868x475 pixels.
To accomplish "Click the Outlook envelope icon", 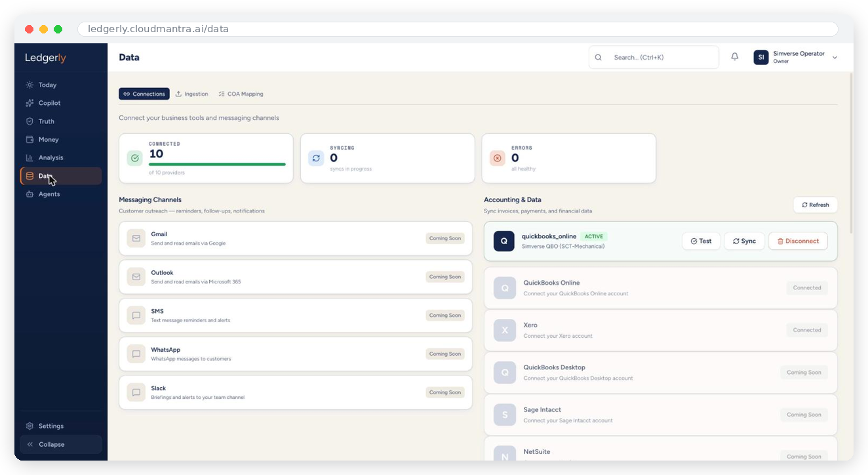I will (136, 277).
